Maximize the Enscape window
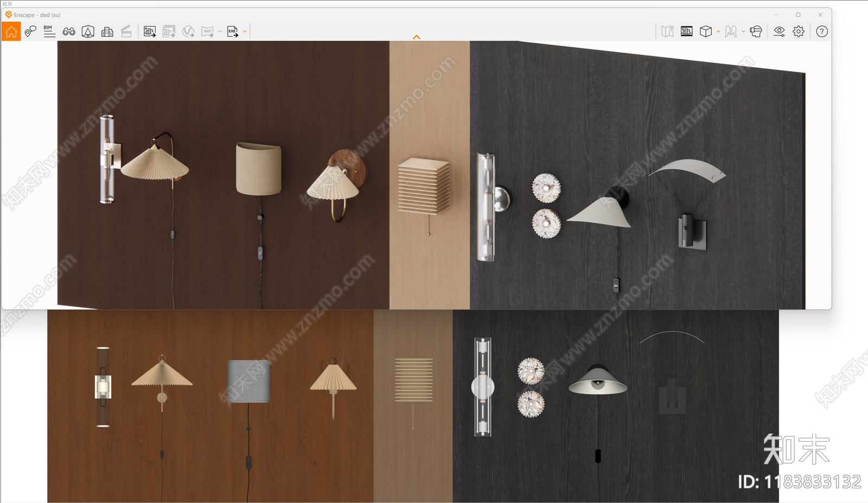The image size is (868, 503). pos(798,15)
